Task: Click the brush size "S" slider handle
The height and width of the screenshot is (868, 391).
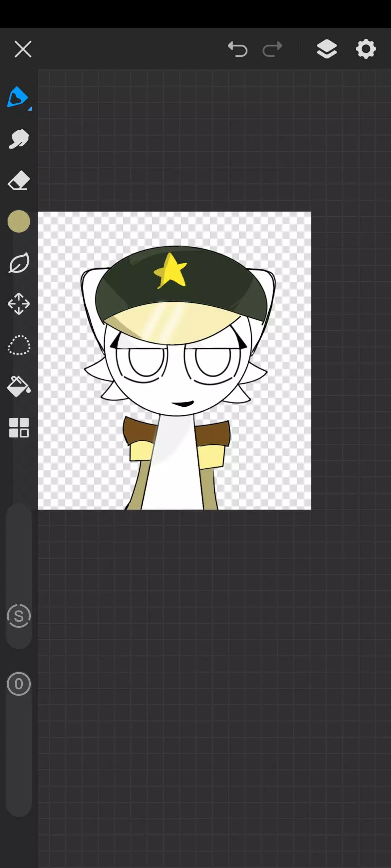Action: point(18,616)
